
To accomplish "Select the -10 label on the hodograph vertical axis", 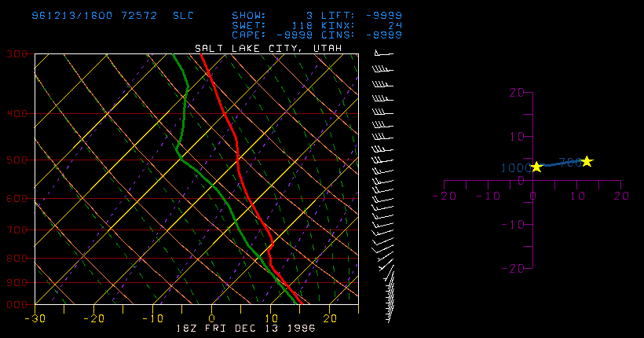I will click(513, 225).
